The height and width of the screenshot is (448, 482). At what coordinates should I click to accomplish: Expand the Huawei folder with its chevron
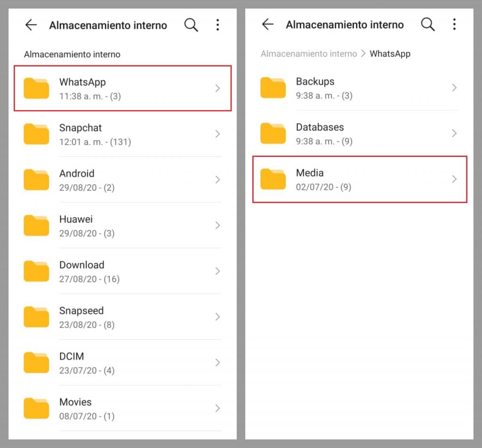[217, 225]
